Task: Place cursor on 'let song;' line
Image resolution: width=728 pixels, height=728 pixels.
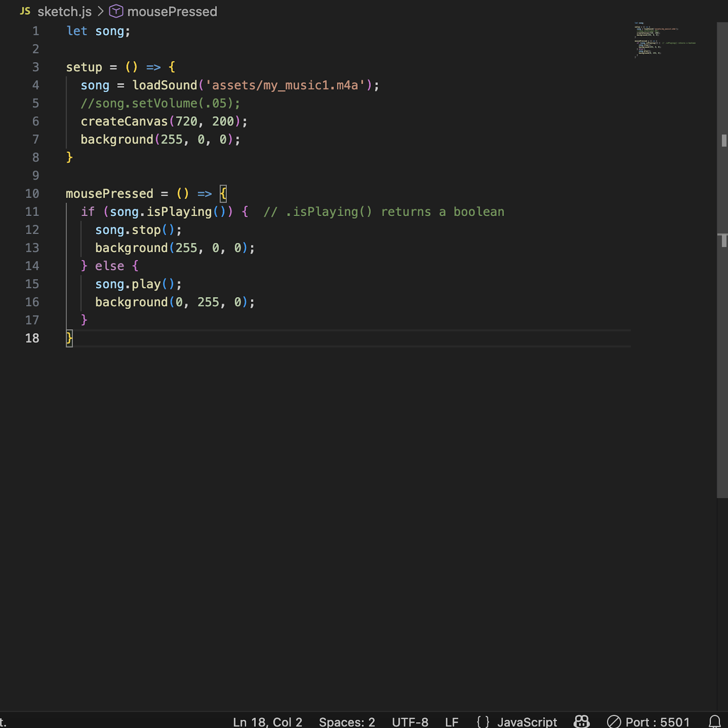Action: click(x=98, y=31)
